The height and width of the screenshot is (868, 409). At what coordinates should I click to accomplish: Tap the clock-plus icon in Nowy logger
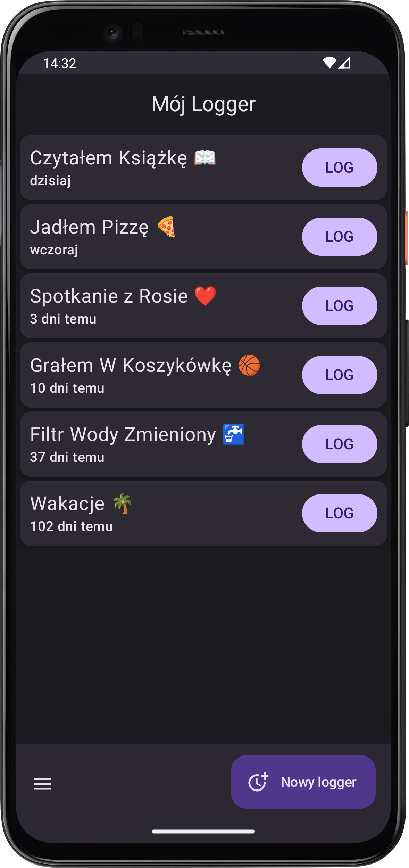point(258,782)
